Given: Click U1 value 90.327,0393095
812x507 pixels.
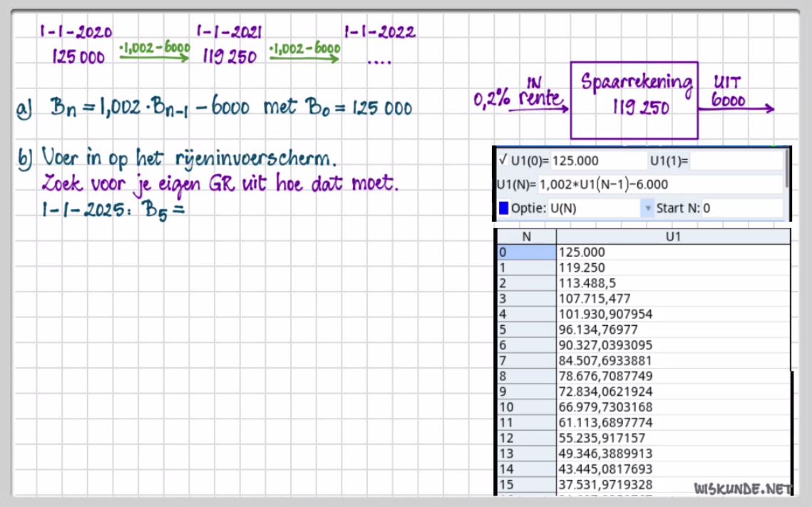Looking at the screenshot, I should (605, 345).
